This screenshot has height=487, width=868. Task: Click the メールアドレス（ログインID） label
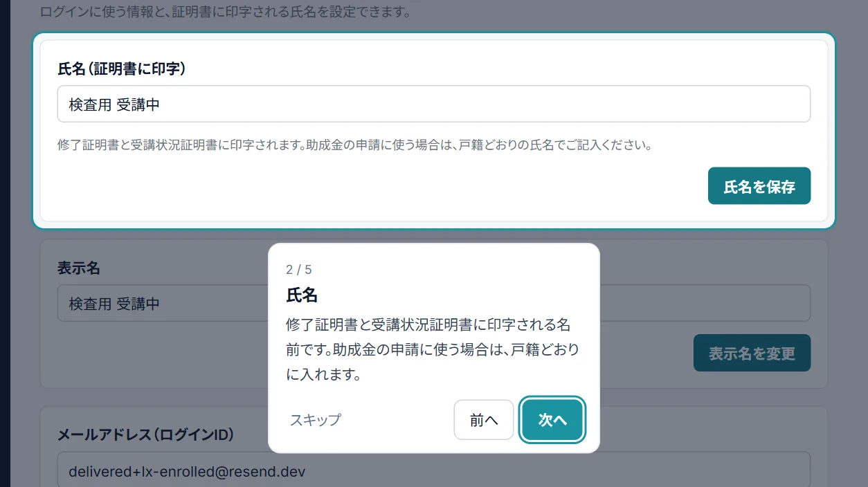[146, 434]
